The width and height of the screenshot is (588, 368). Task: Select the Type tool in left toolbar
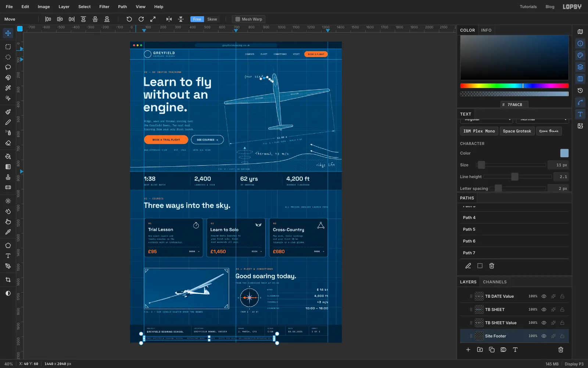8,256
